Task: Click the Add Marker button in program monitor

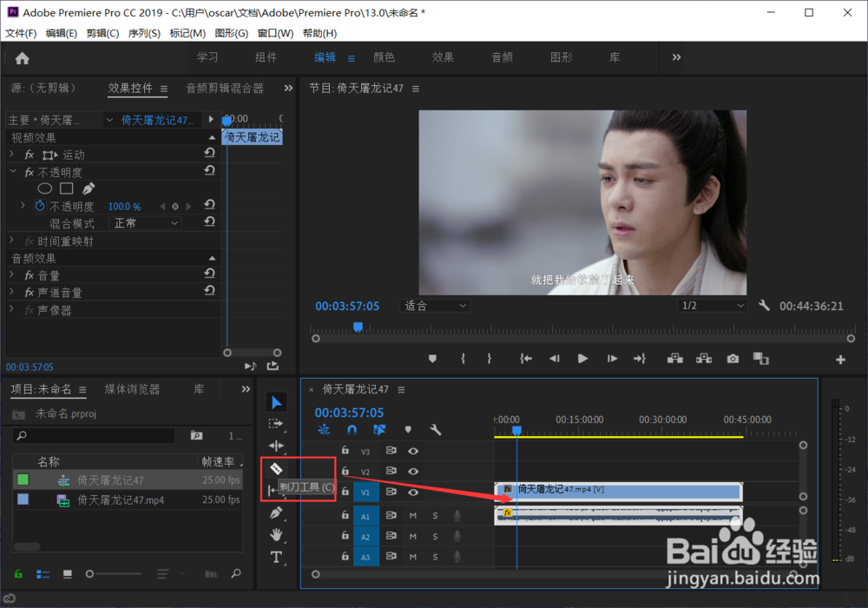Action: coord(432,359)
